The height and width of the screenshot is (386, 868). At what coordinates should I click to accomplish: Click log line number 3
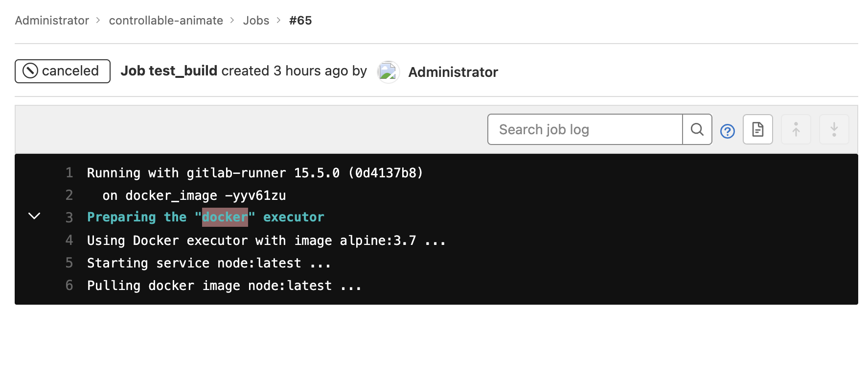69,217
